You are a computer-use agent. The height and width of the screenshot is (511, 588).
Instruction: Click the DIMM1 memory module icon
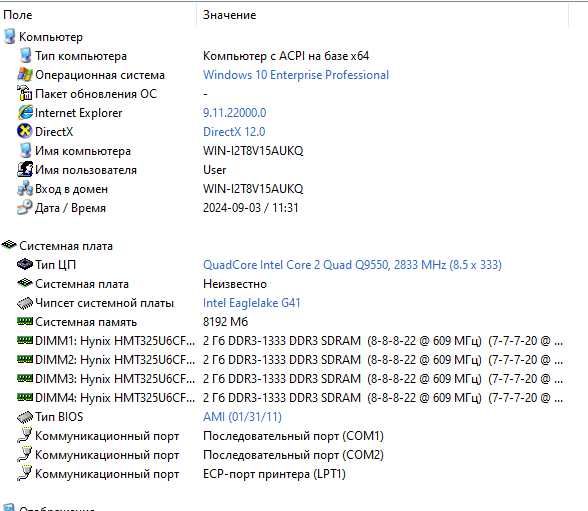[x=25, y=340]
